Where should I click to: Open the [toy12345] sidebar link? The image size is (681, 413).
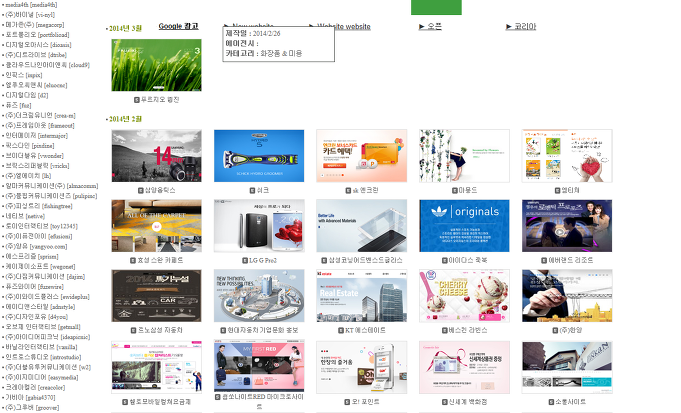(x=41, y=226)
